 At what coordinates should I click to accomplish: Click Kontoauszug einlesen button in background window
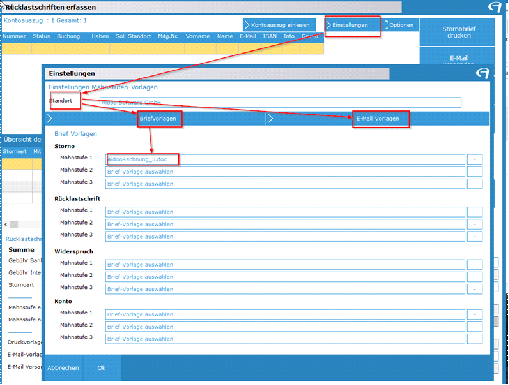(x=279, y=25)
